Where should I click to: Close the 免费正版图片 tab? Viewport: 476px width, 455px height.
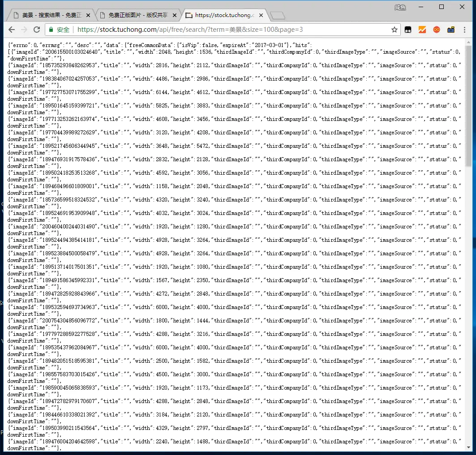pyautogui.click(x=175, y=15)
